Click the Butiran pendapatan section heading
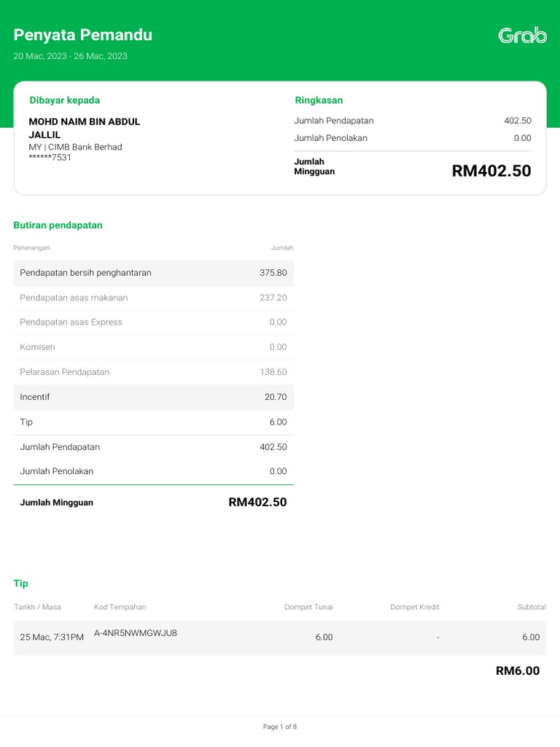Screen dimensions: 560x747 pos(58,225)
